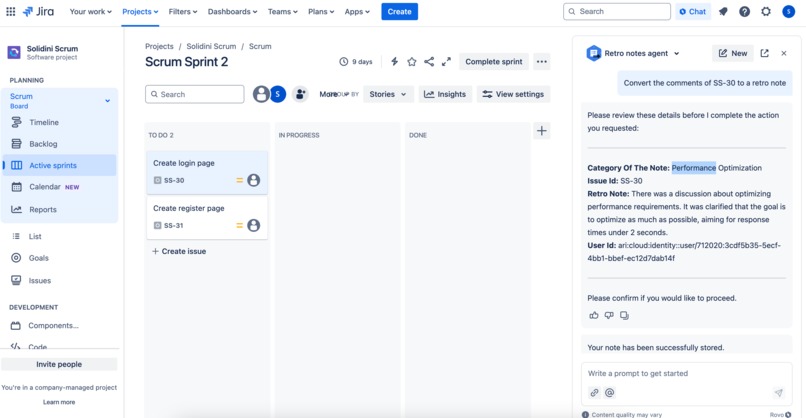The height and width of the screenshot is (418, 806).
Task: Focus the board Search field
Action: click(x=194, y=94)
